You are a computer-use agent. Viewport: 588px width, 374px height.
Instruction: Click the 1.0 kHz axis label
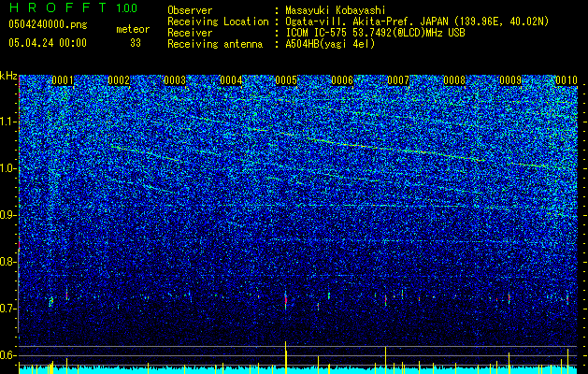8,168
